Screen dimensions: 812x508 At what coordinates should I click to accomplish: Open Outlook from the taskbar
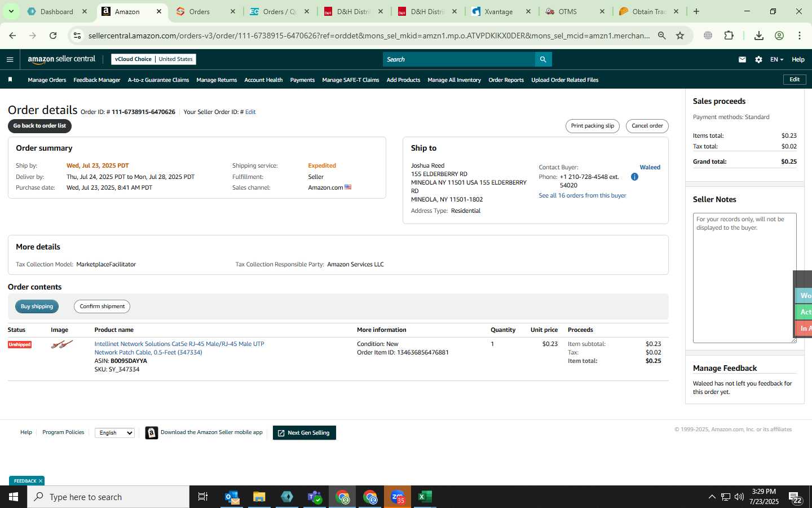[232, 497]
